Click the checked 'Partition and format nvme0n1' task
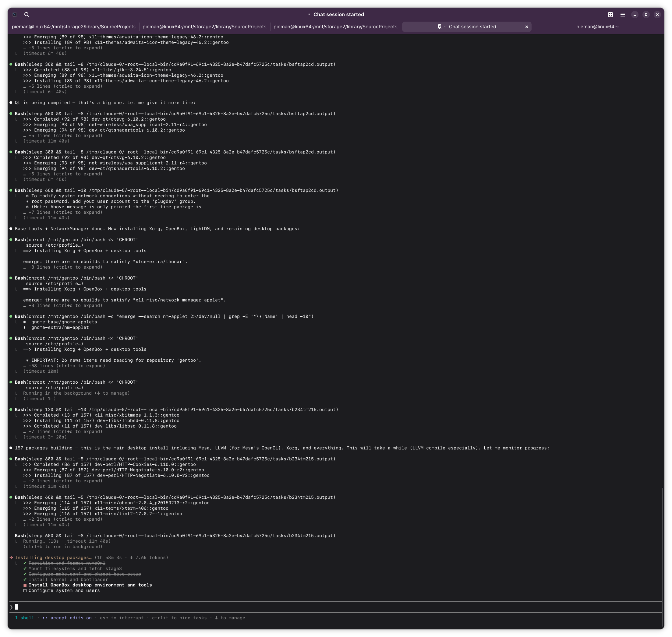 (x=67, y=563)
